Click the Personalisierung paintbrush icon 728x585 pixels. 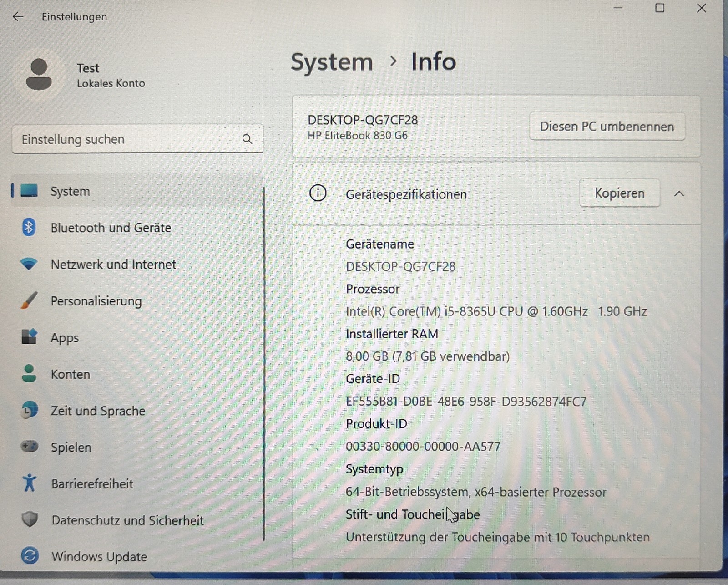(x=29, y=300)
